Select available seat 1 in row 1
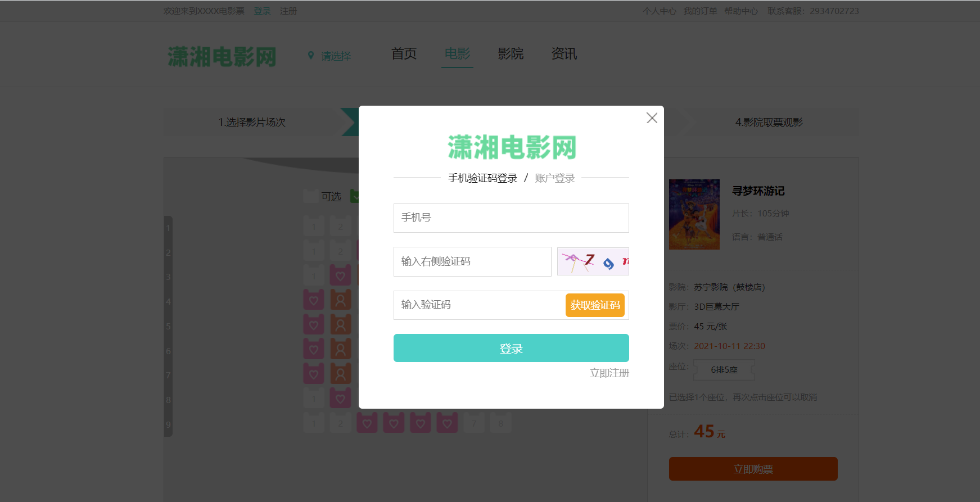The width and height of the screenshot is (980, 502). (x=314, y=227)
